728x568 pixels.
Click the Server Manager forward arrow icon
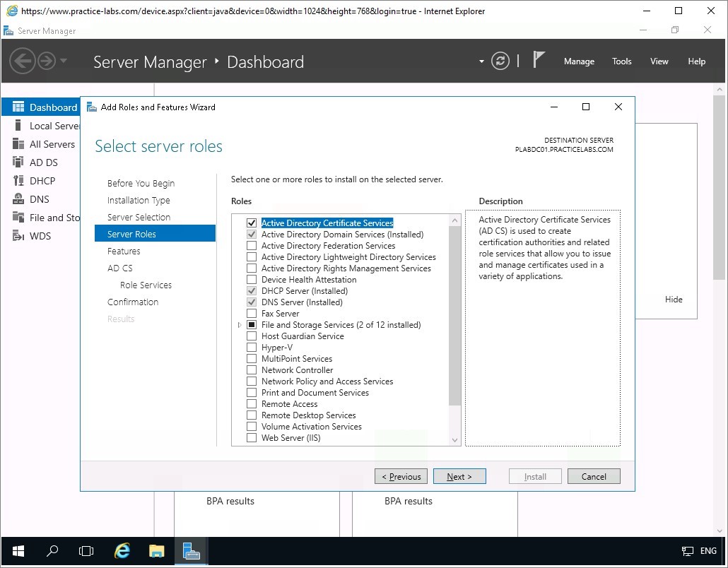pyautogui.click(x=47, y=61)
